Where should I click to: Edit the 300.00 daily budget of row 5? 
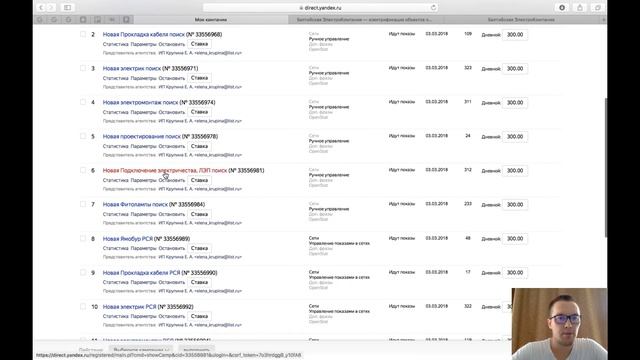[x=515, y=136]
